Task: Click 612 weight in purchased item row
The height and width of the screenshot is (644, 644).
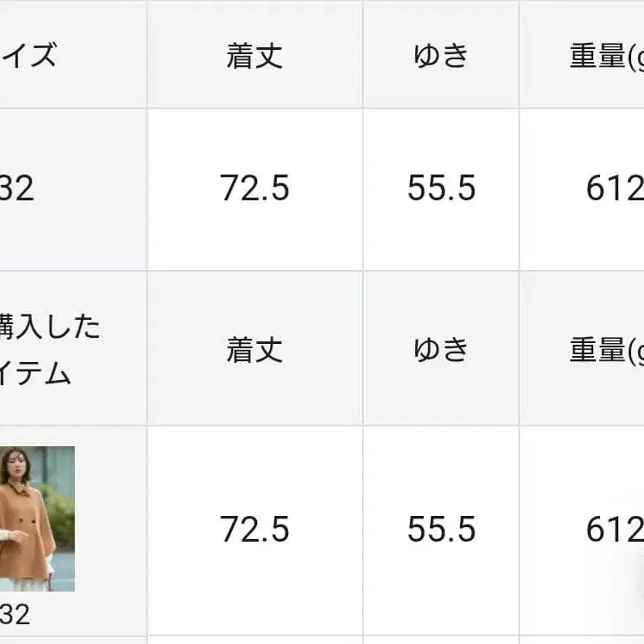Action: (x=613, y=530)
